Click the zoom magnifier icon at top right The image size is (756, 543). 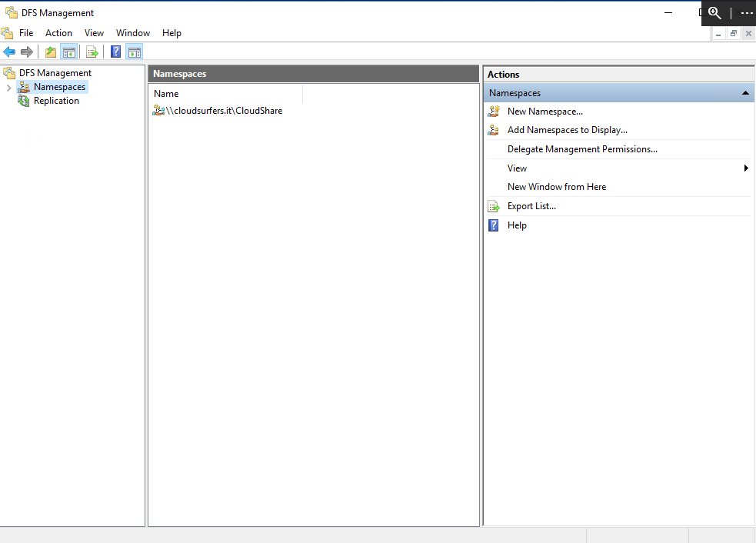[x=714, y=13]
